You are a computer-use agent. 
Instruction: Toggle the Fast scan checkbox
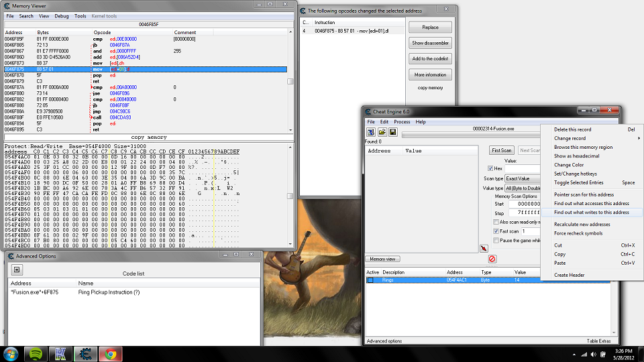tap(497, 231)
